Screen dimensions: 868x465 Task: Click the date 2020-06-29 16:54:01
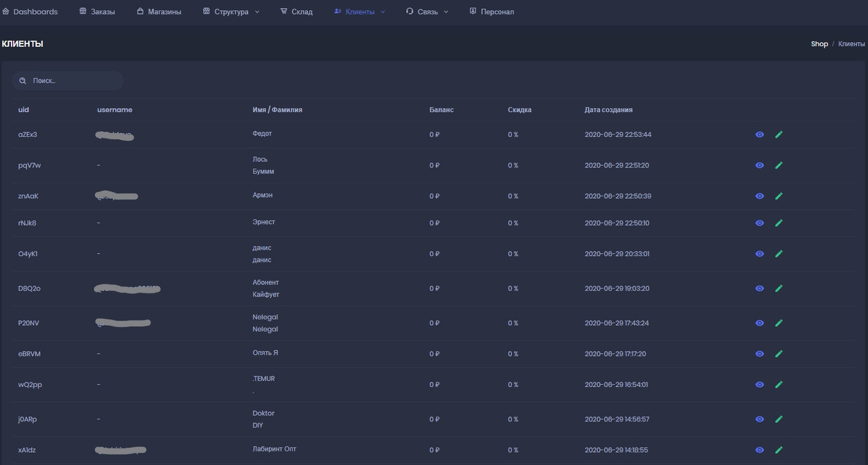pos(616,385)
